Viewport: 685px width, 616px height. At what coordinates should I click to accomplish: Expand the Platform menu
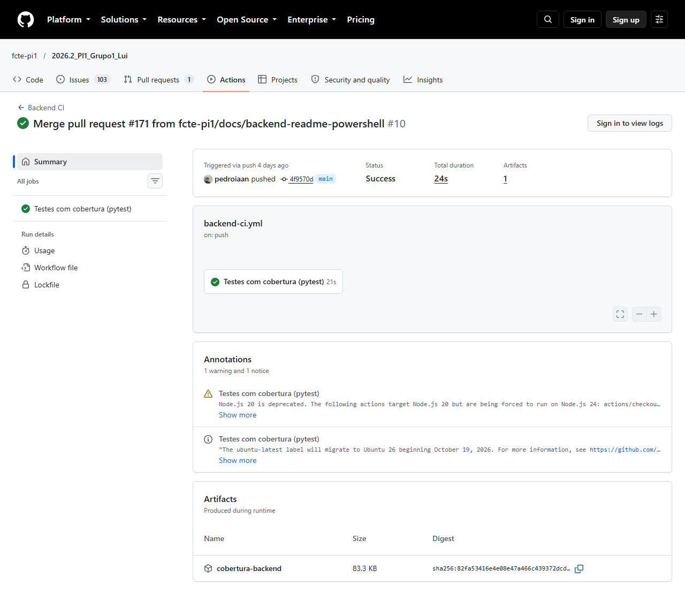[68, 20]
